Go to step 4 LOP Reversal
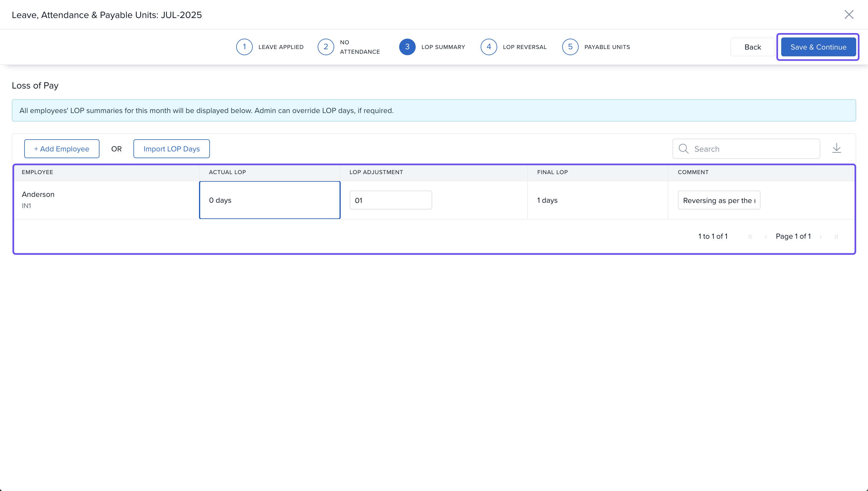The width and height of the screenshot is (868, 491). (489, 47)
